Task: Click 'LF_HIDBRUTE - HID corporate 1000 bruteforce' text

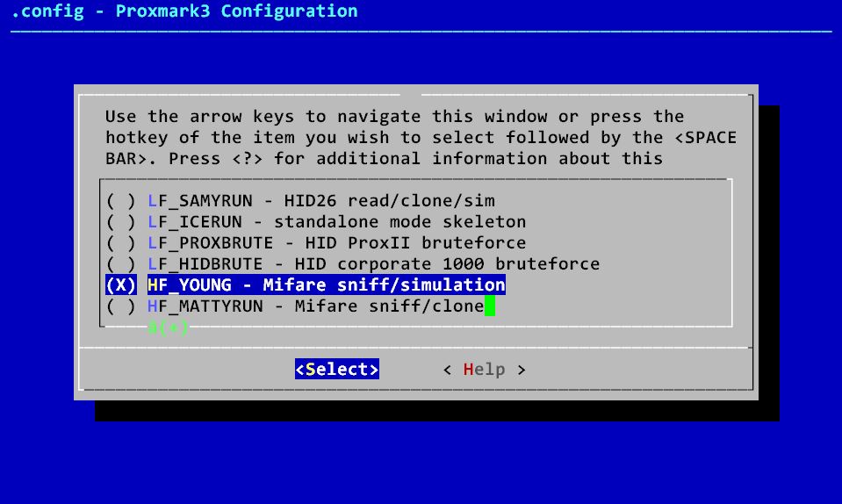Action: pyautogui.click(x=374, y=264)
